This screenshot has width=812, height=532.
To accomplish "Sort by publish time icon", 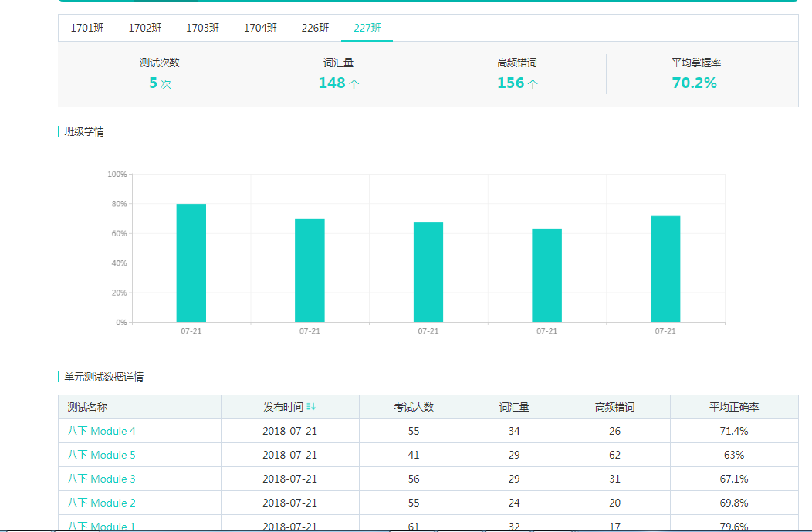I will point(311,407).
